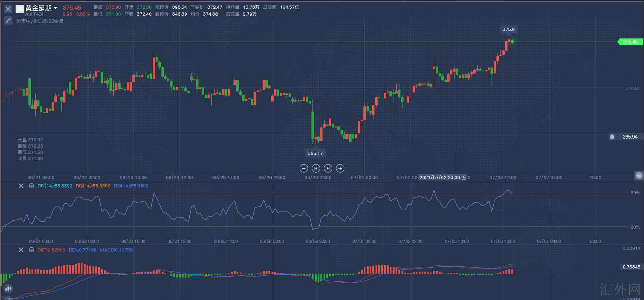Click the 375.9 high price marker

(x=508, y=29)
